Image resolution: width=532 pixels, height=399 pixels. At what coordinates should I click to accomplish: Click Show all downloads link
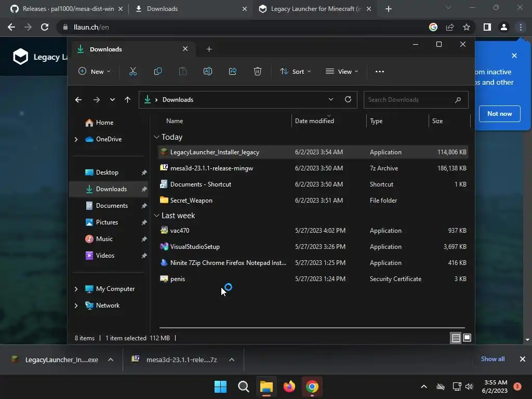tap(493, 359)
